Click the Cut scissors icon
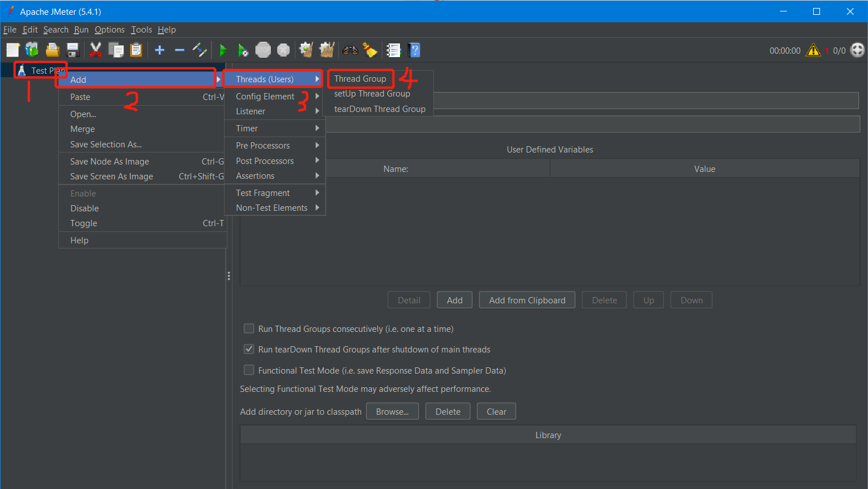The height and width of the screenshot is (489, 868). tap(95, 50)
